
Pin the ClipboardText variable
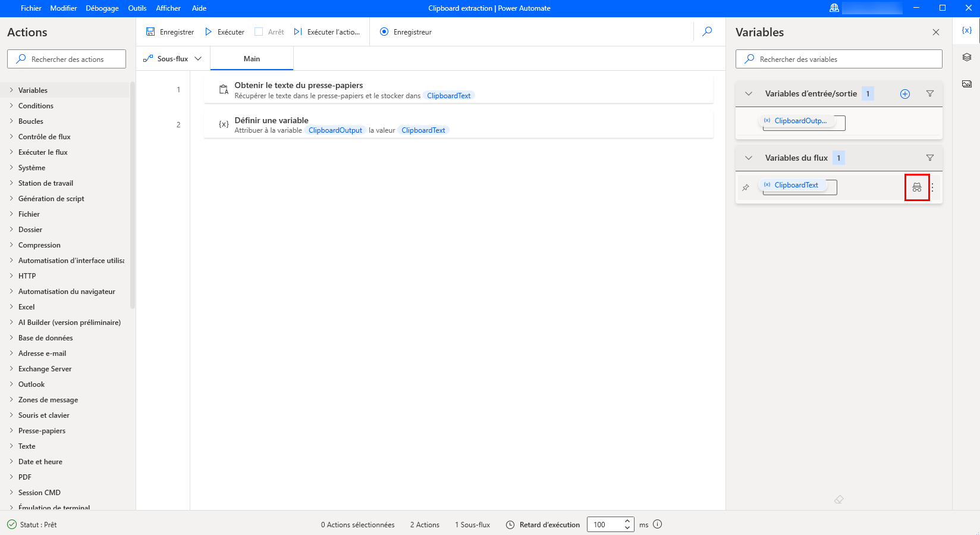pos(746,187)
